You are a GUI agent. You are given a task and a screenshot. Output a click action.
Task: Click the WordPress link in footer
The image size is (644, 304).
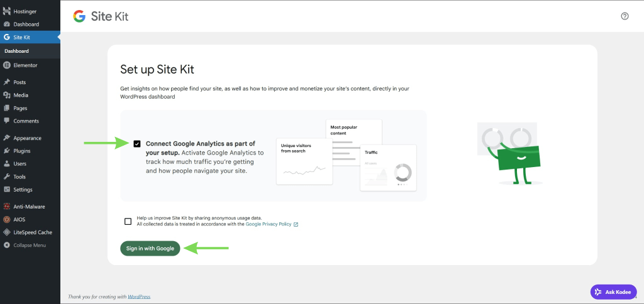tap(139, 296)
